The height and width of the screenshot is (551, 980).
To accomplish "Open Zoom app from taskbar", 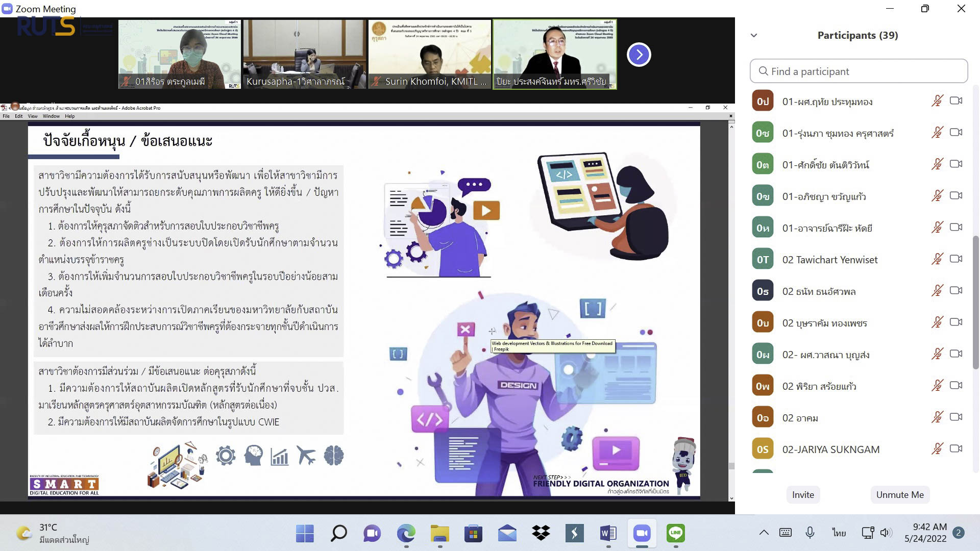I will pos(642,534).
